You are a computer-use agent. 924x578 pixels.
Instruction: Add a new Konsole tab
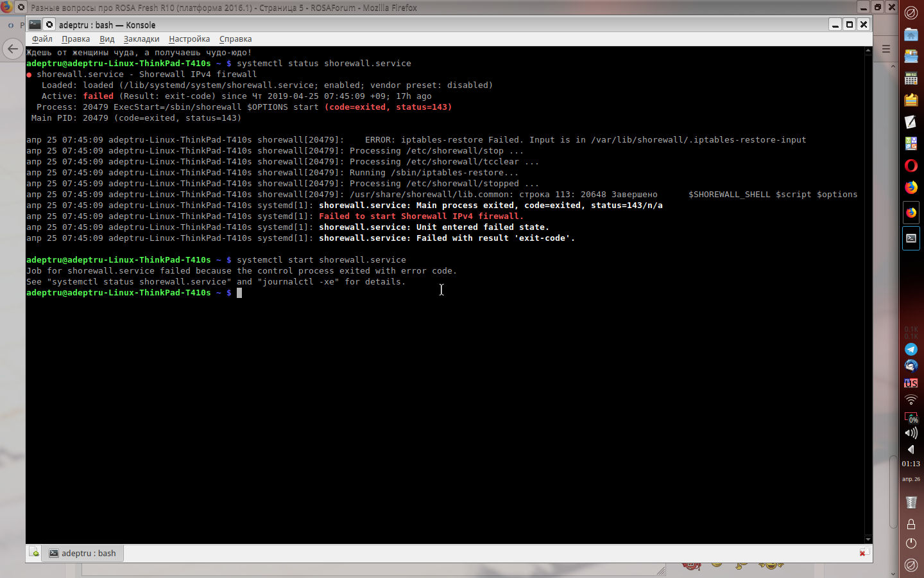pyautogui.click(x=34, y=553)
